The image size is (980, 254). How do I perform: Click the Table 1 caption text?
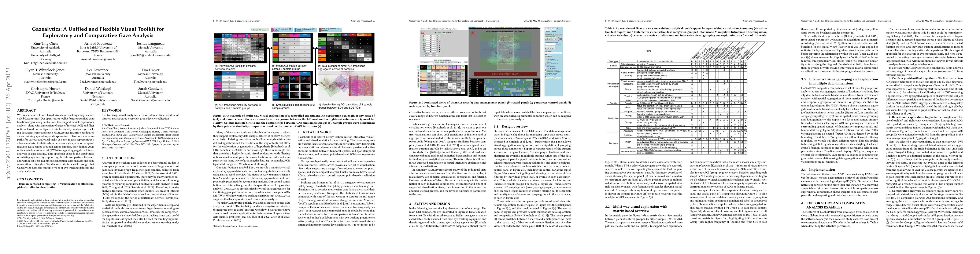coord(686,32)
